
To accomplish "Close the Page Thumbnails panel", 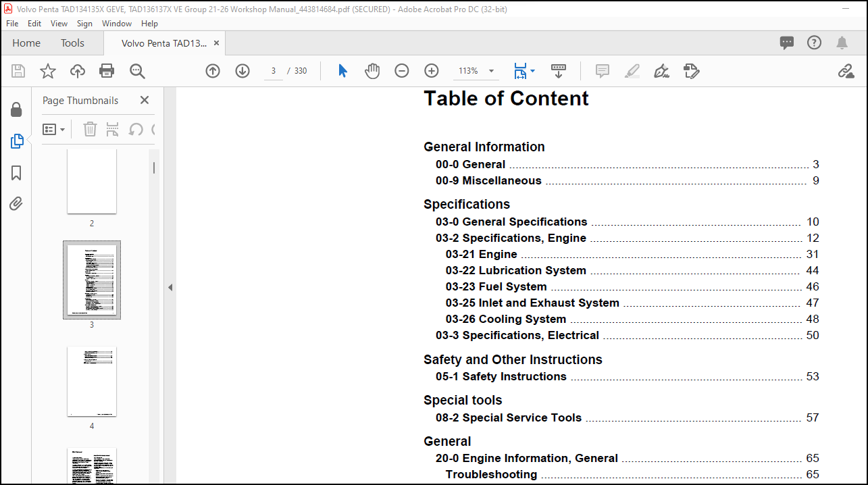I will 144,100.
